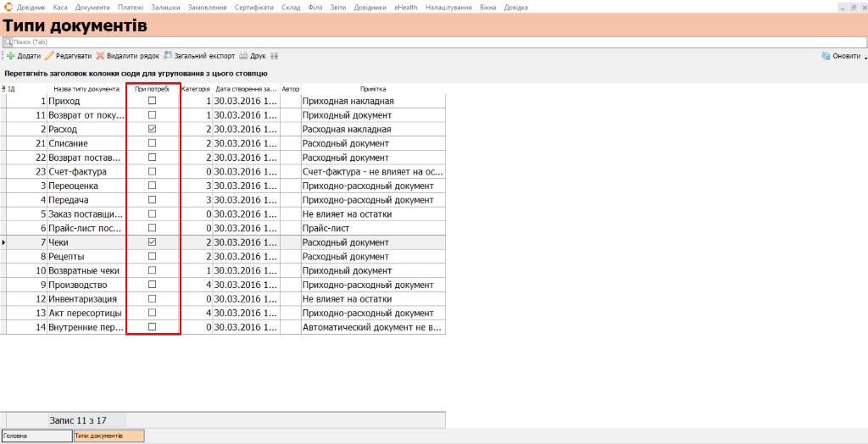Image resolution: width=868 pixels, height=444 pixels.
Task: Click the ID cell 23 of Счет-фактура
Action: (26, 172)
